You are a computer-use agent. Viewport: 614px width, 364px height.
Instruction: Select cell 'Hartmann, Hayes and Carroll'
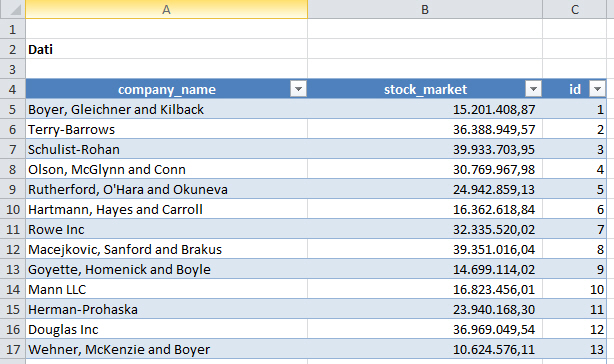point(166,209)
